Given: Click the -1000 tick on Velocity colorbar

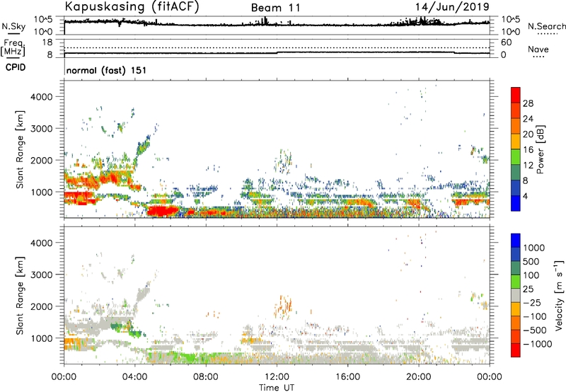Looking at the screenshot, I should coord(537,344).
